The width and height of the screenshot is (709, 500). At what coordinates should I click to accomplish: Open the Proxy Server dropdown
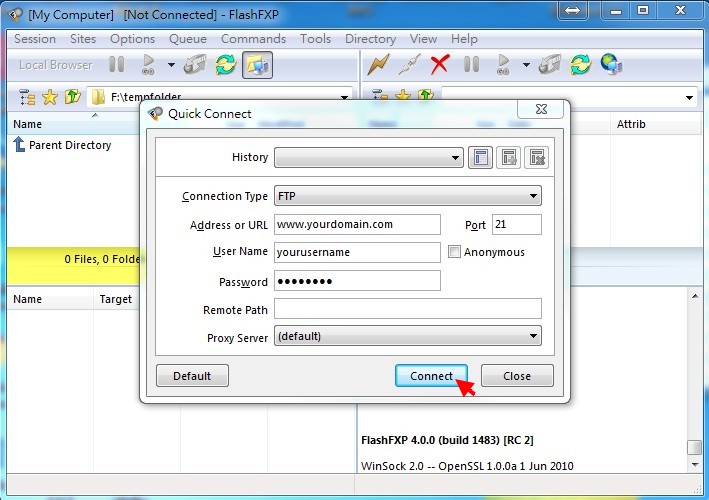407,337
